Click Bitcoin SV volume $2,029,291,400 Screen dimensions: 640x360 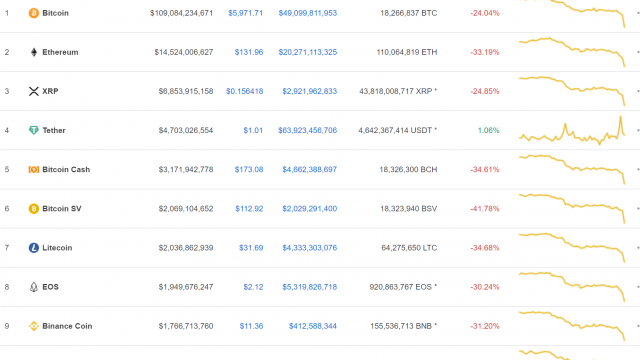click(310, 209)
